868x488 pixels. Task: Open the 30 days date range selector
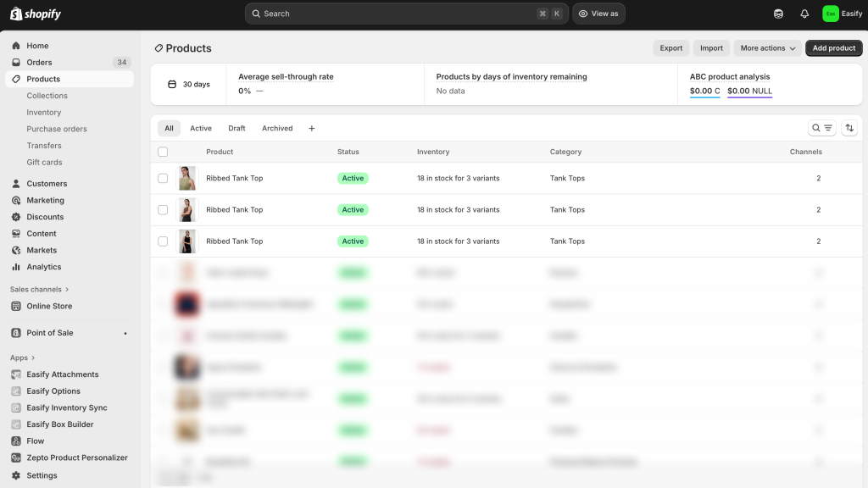[x=188, y=85]
